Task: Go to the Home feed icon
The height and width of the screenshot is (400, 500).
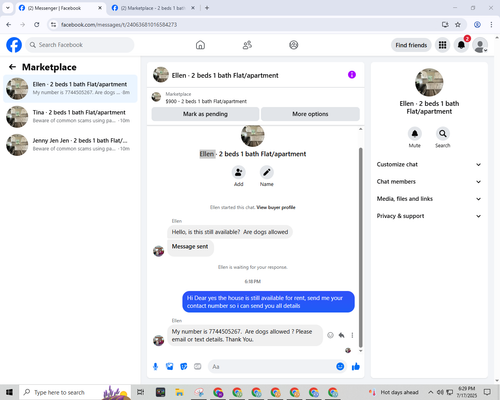Action: tap(200, 45)
